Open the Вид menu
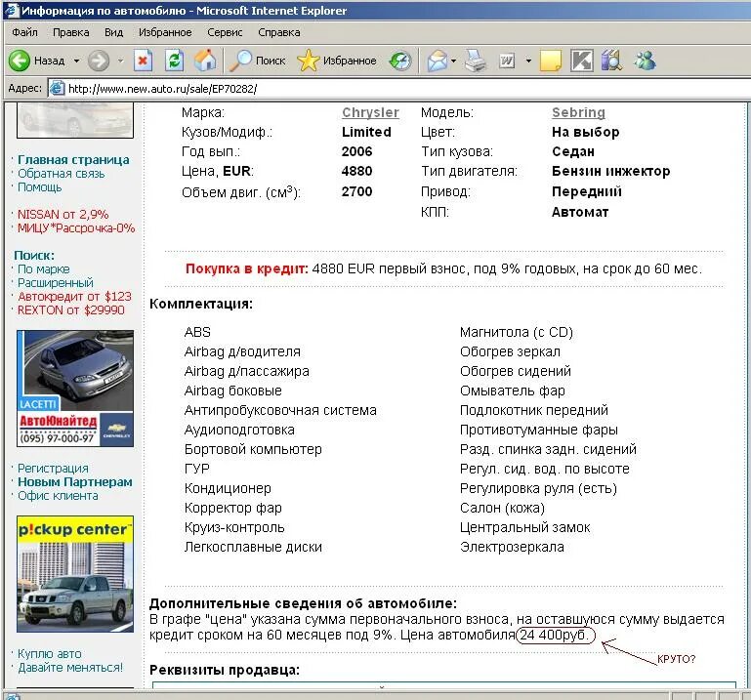This screenshot has width=751, height=700. click(x=113, y=32)
